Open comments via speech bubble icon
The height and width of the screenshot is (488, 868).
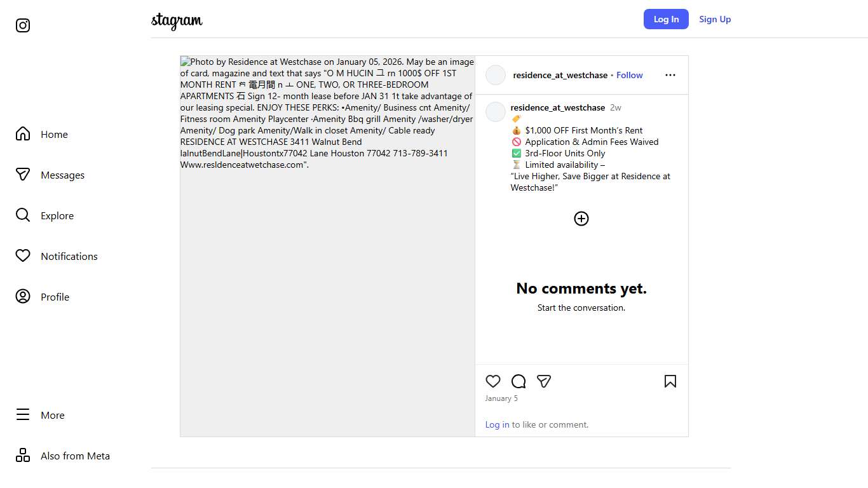[519, 381]
